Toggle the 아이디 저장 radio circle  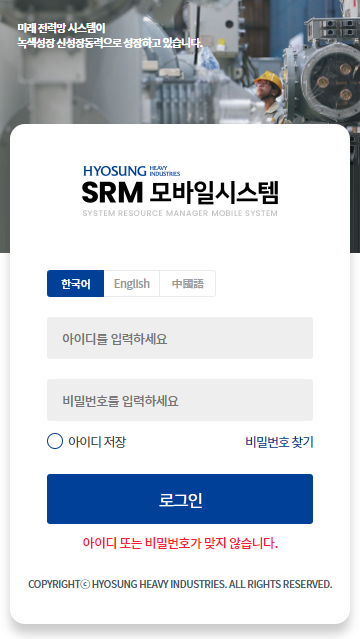[x=55, y=441]
